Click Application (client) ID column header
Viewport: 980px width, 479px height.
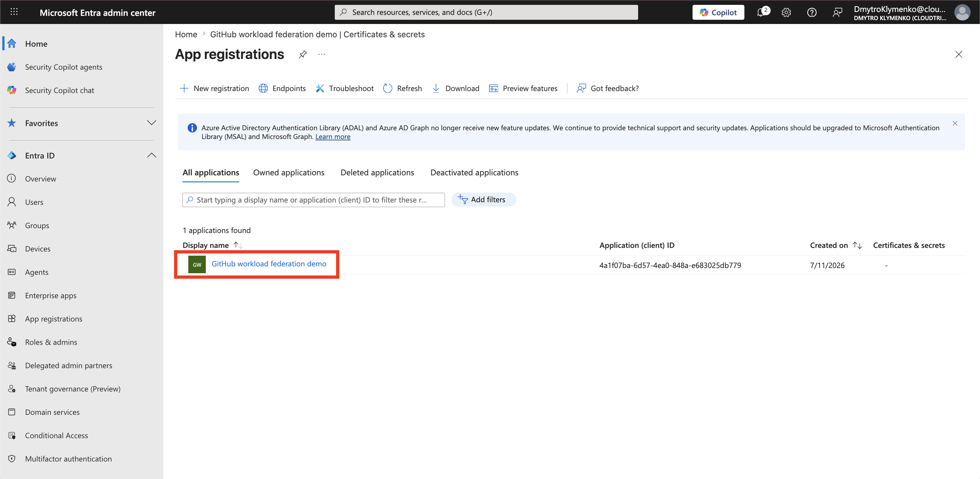(637, 245)
